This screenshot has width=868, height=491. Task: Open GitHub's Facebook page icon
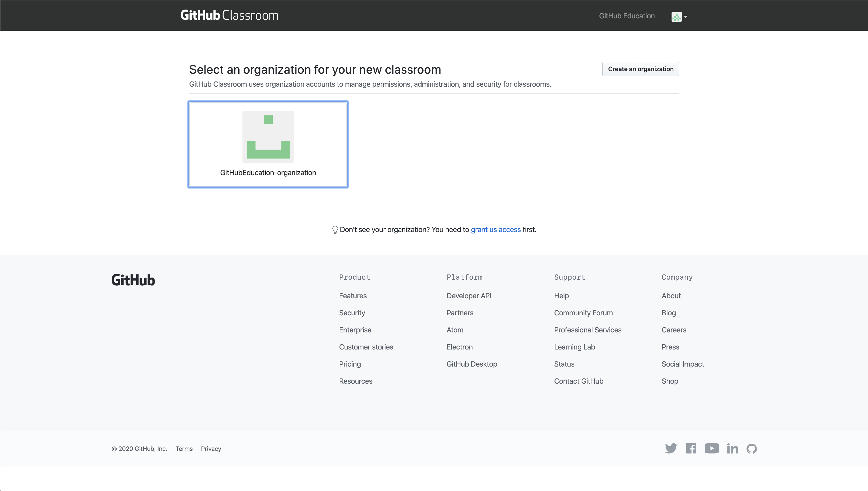[691, 449]
